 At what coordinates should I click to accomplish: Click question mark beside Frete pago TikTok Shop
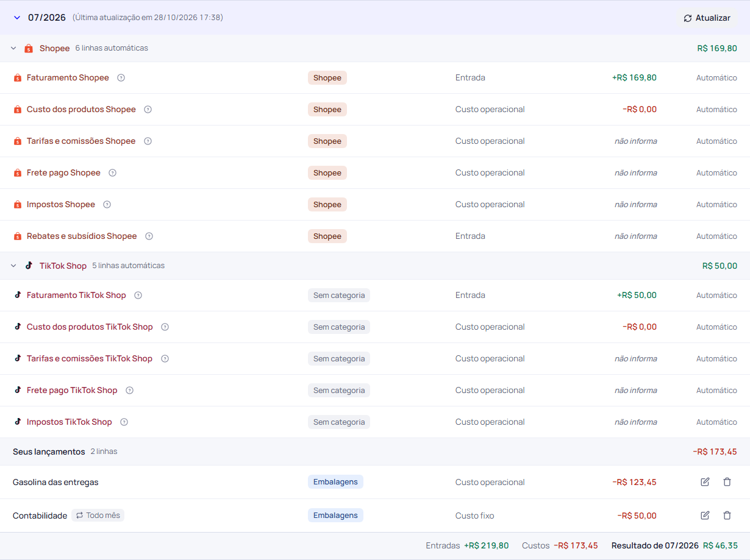click(129, 390)
